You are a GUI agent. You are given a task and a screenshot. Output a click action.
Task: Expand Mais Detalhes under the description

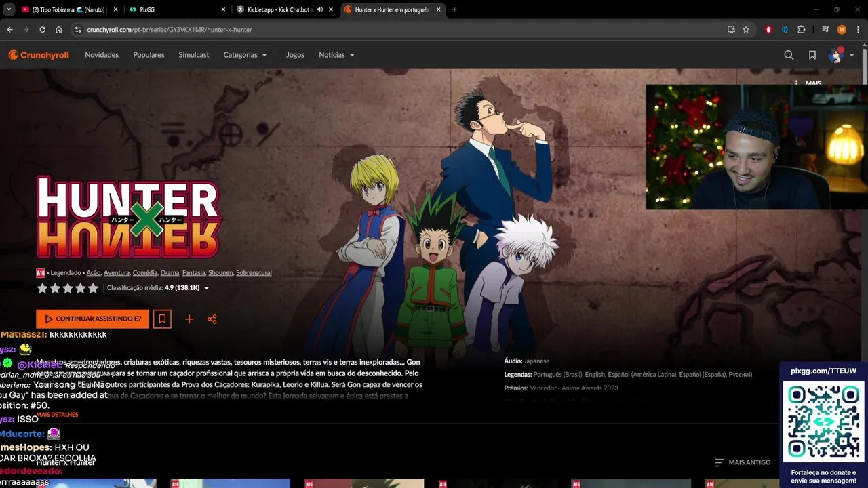coord(58,414)
